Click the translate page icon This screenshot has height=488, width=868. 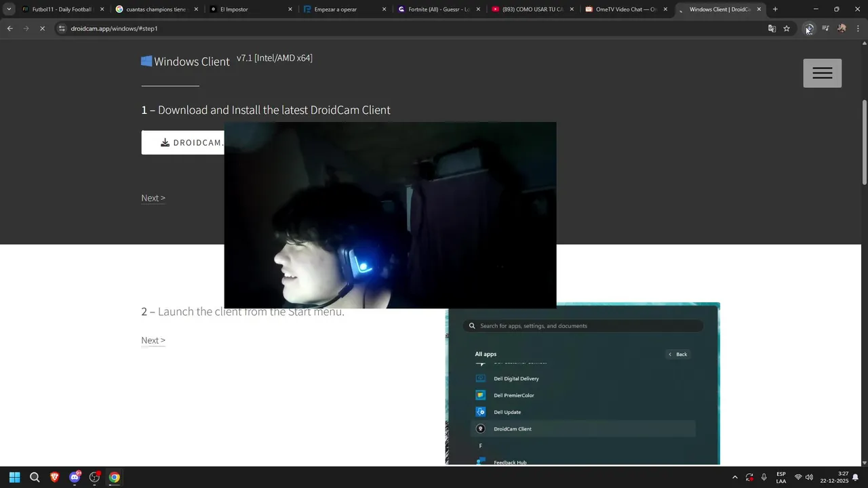tap(772, 28)
